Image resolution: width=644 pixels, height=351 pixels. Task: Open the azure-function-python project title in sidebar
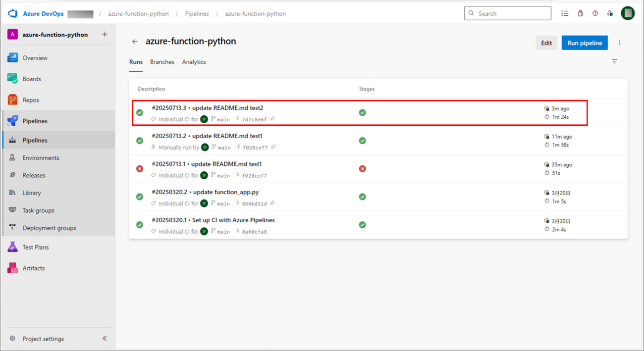pos(55,35)
